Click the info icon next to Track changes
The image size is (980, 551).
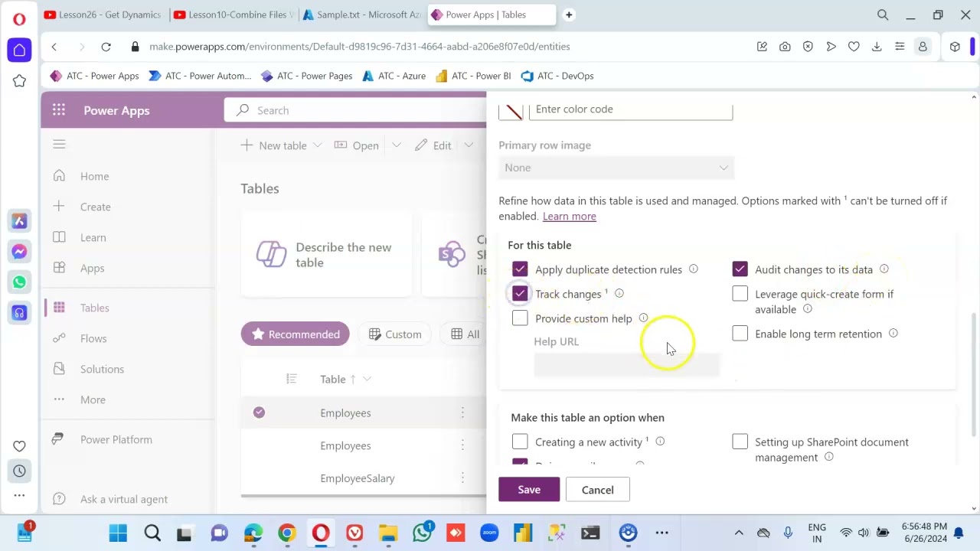click(x=619, y=293)
